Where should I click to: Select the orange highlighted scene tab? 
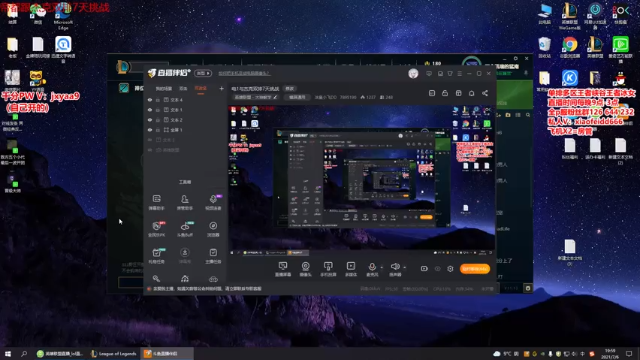click(200, 89)
